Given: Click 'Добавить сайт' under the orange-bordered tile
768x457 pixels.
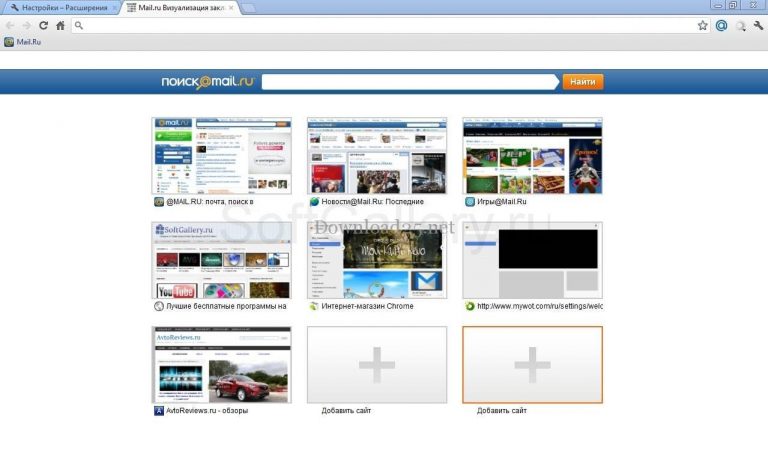Looking at the screenshot, I should pyautogui.click(x=502, y=410).
